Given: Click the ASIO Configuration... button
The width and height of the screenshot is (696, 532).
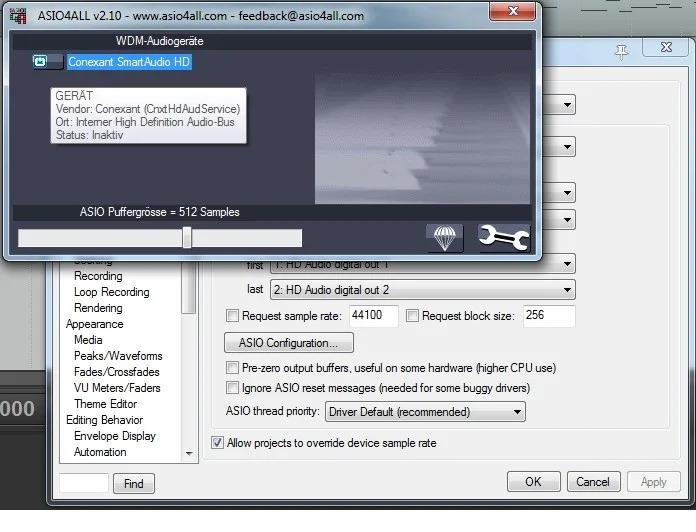Looking at the screenshot, I should point(289,343).
